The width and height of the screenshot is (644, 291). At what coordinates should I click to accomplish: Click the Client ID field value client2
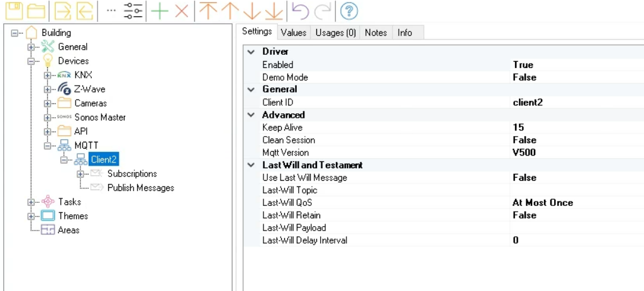coord(528,102)
